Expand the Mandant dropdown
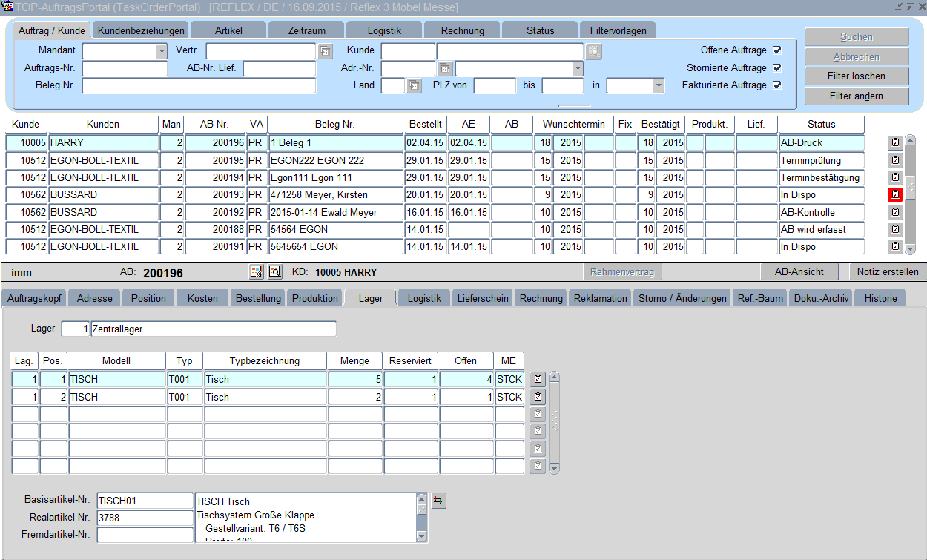 tap(162, 51)
